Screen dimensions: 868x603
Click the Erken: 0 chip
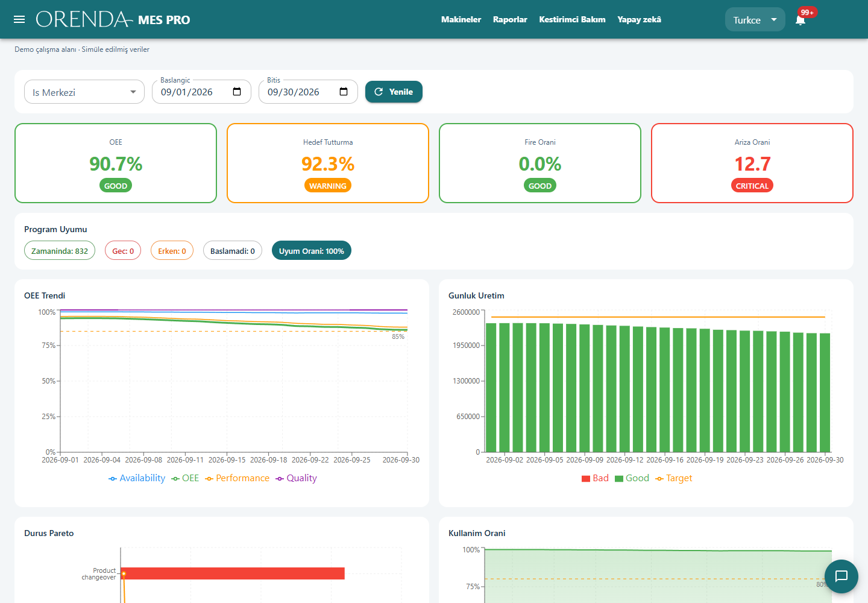click(172, 251)
